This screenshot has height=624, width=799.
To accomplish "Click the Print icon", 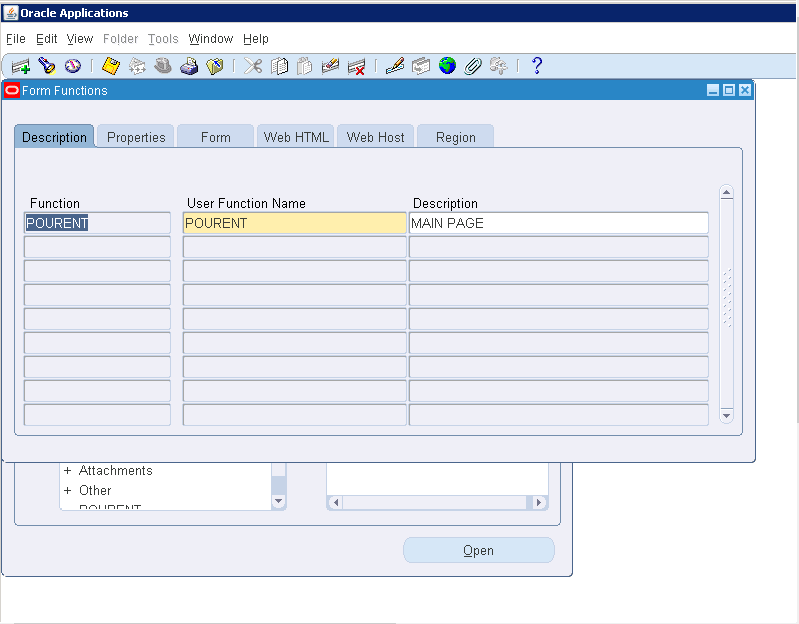I will 189,66.
